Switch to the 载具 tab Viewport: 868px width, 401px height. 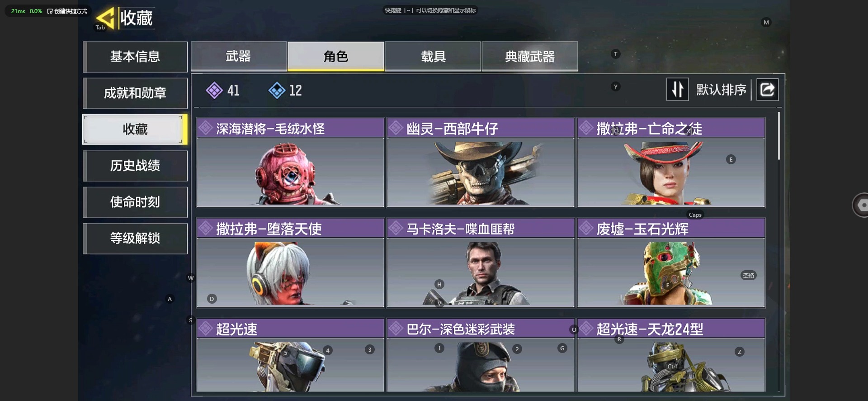tap(433, 56)
